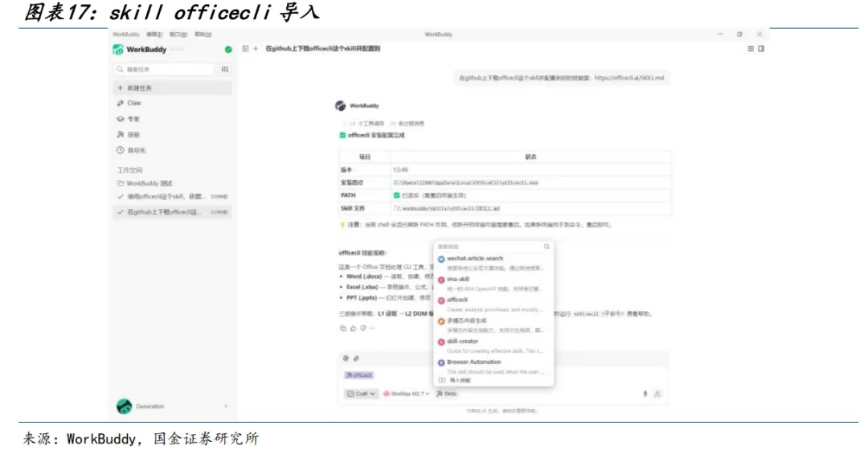Click the officecli.ai SKILL.md link in user message
868x454 pixels.
(629, 78)
